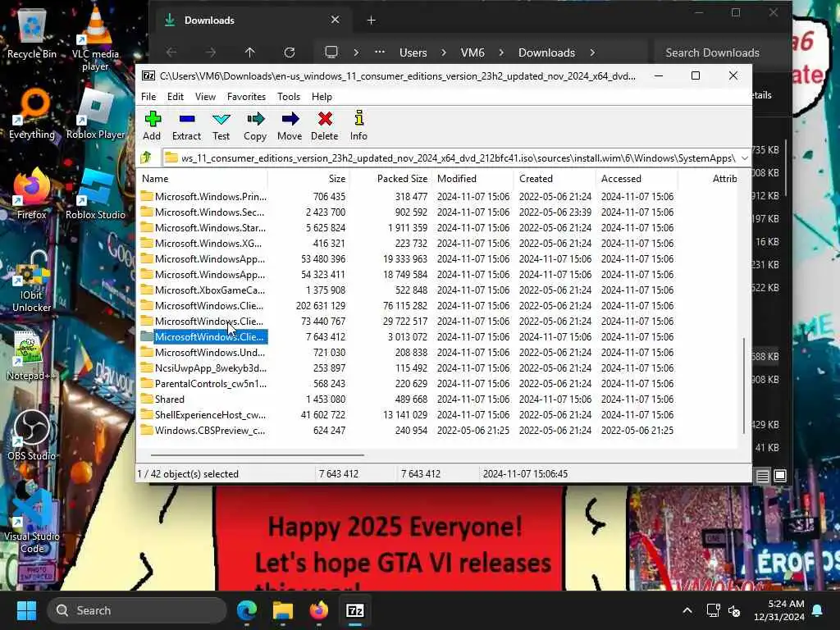This screenshot has height=630, width=840.
Task: Expand chevron after Users in Explorer breadcrumb
Action: pos(444,52)
